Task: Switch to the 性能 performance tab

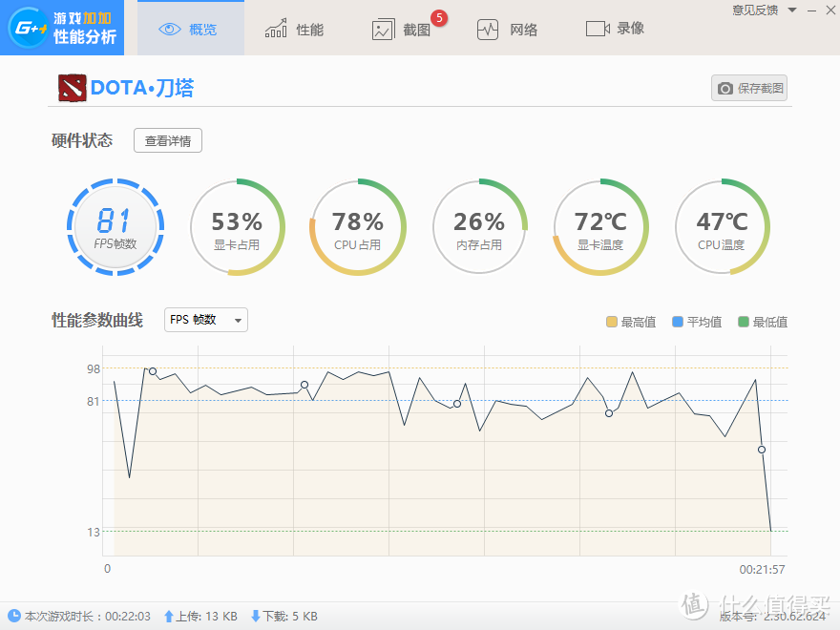Action: tap(294, 30)
